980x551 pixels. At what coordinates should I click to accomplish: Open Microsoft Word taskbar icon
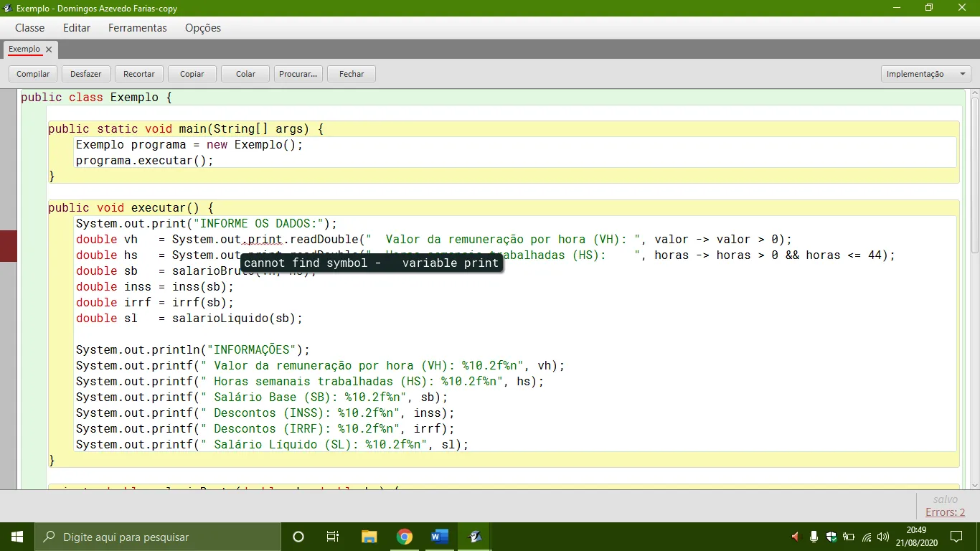coord(440,537)
